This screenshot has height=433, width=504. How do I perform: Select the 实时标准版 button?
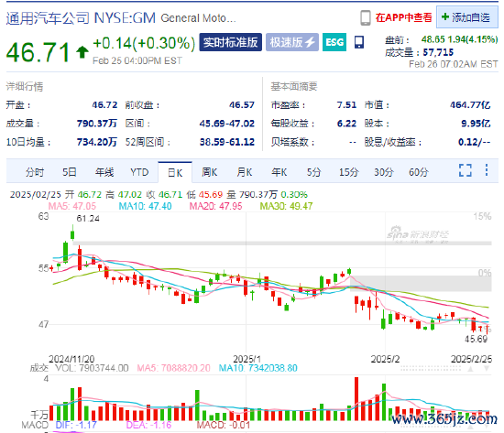coord(230,42)
